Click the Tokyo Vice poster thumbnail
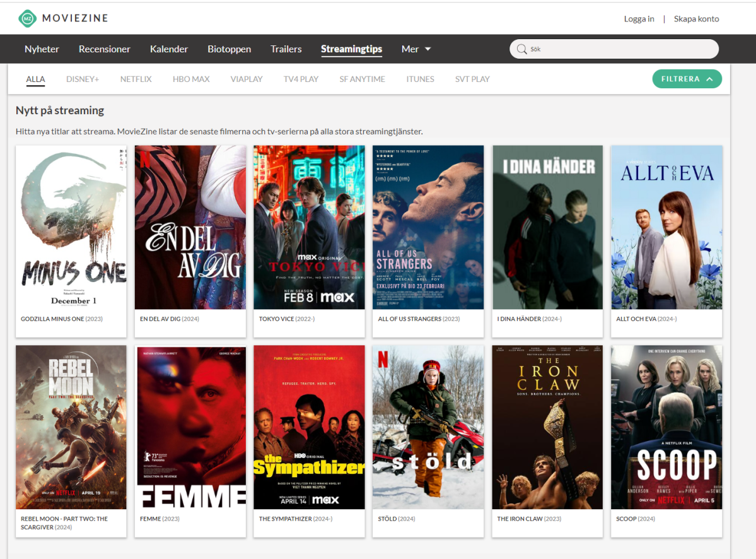 tap(308, 227)
